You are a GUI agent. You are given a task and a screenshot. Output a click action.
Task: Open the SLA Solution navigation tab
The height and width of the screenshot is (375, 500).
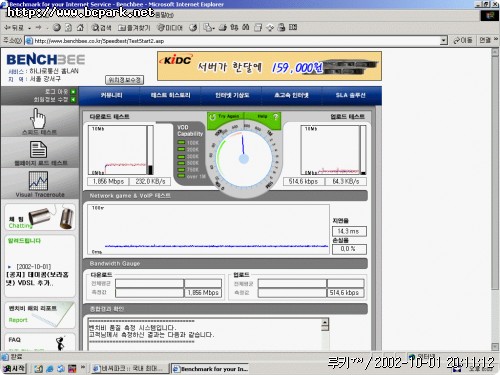point(351,95)
